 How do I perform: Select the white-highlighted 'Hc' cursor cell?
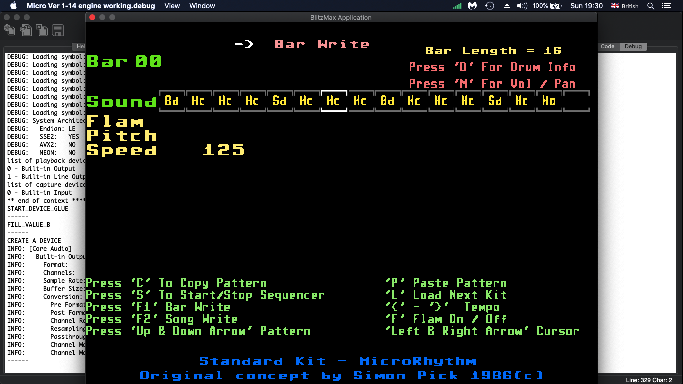[333, 101]
